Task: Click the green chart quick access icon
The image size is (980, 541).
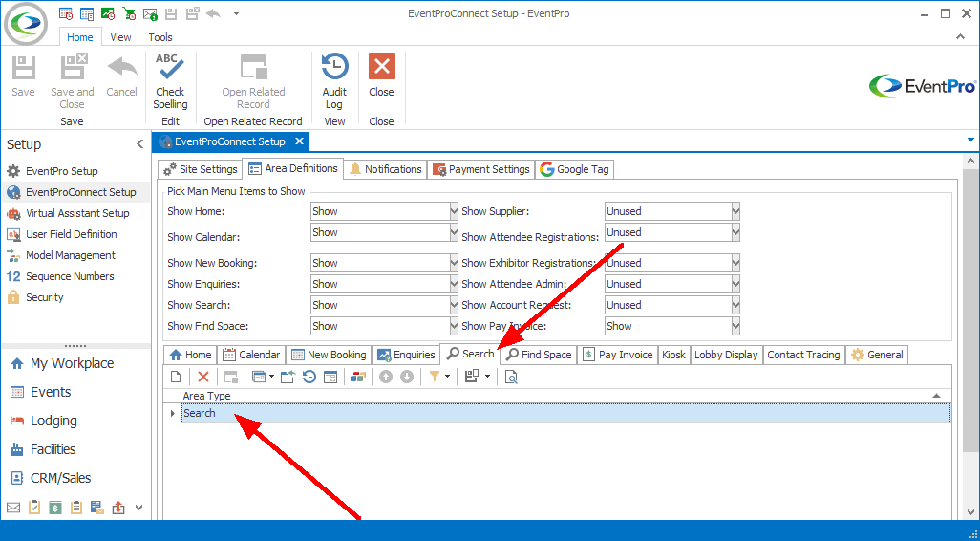Action: tap(108, 12)
